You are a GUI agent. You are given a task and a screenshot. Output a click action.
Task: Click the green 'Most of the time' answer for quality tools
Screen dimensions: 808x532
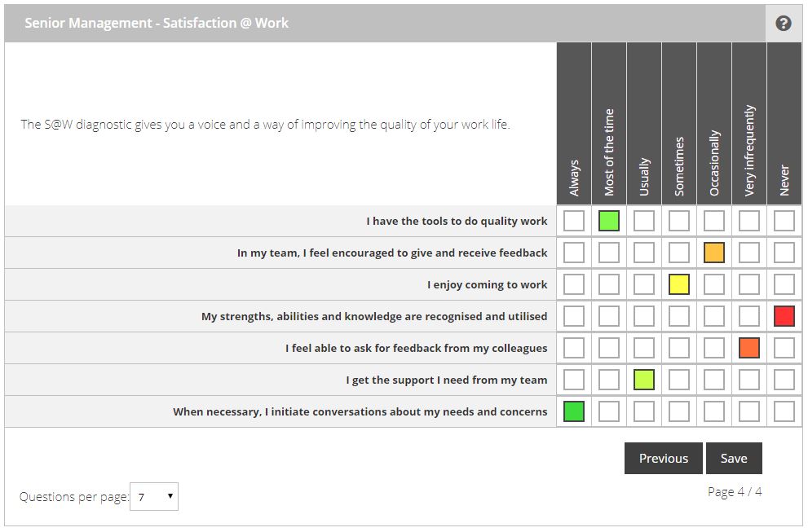point(609,221)
